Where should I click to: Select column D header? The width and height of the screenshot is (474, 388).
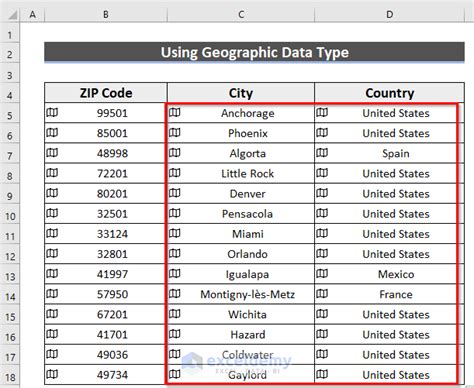click(389, 14)
